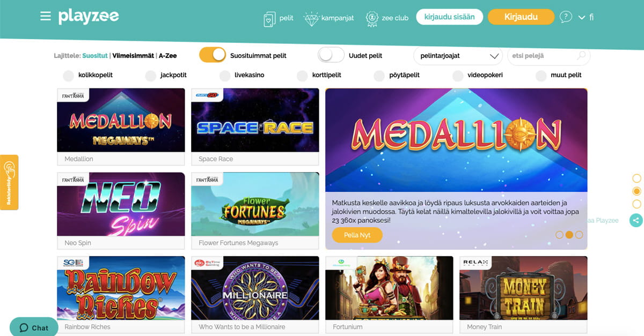
Task: Open kampanjat via the diamond icon
Action: click(x=311, y=19)
